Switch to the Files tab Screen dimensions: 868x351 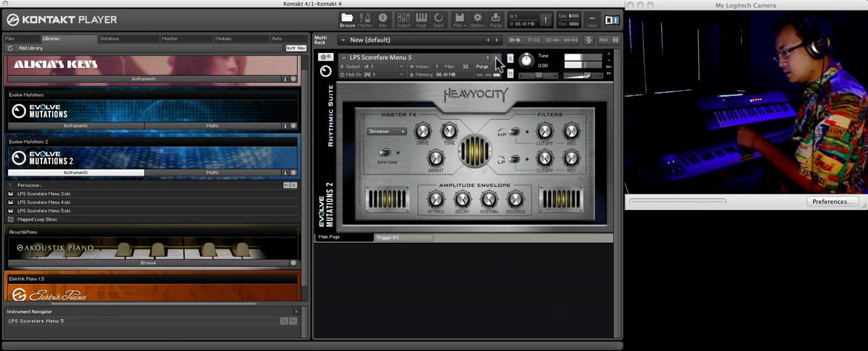(x=21, y=39)
